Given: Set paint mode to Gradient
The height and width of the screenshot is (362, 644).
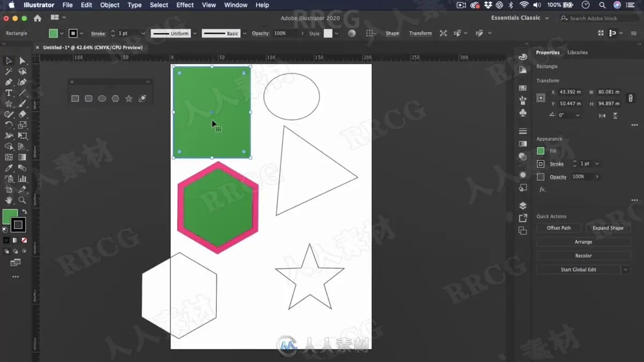Looking at the screenshot, I should (x=15, y=240).
